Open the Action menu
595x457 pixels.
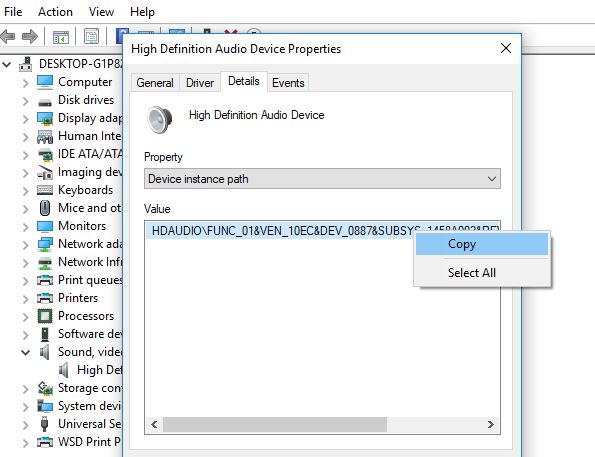pos(55,12)
